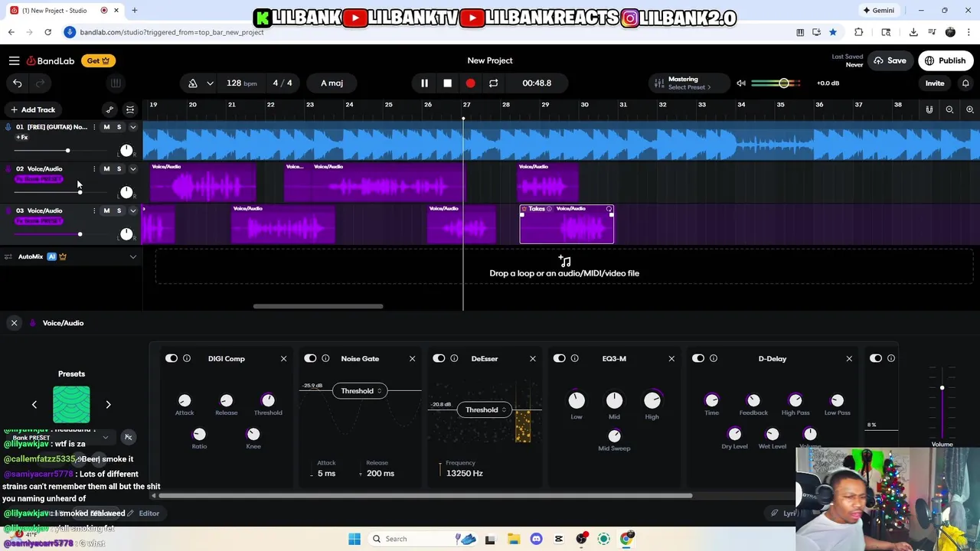Open DeEsser Threshold parameter dropdown
The width and height of the screenshot is (980, 551).
coord(485,409)
